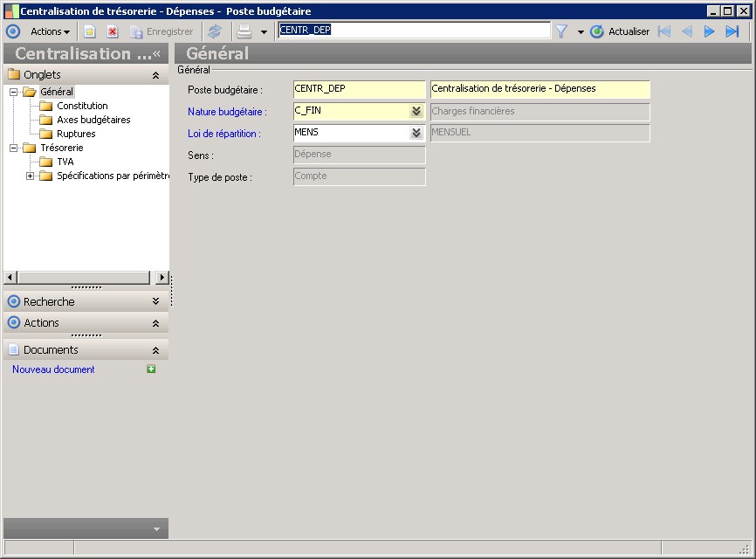756x559 pixels.
Task: Click the Loi de répartition link label
Action: click(x=224, y=134)
